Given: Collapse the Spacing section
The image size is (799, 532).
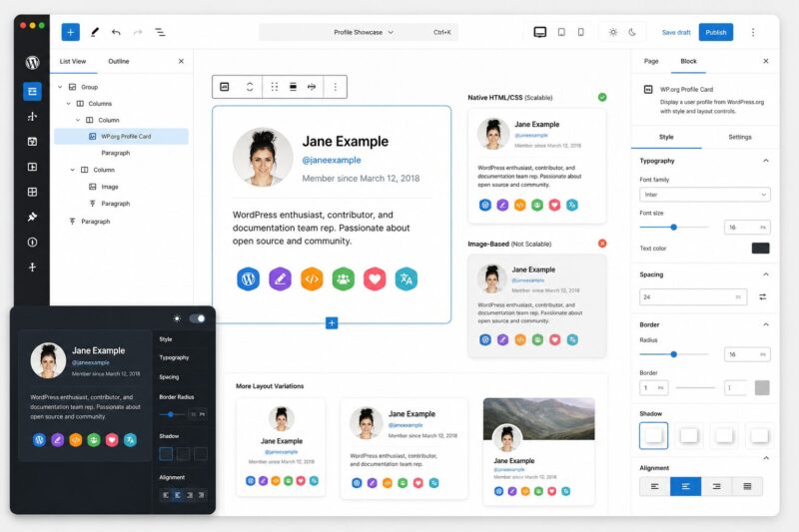Looking at the screenshot, I should pyautogui.click(x=765, y=274).
